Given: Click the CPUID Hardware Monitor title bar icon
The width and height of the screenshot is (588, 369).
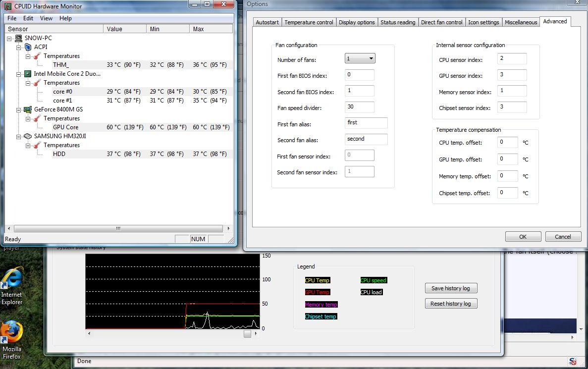Looking at the screenshot, I should coord(7,6).
